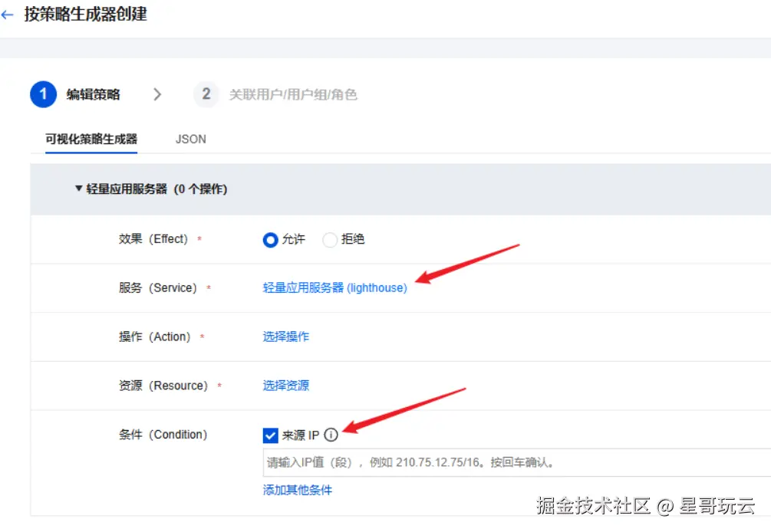Switch to the JSON tab

point(191,139)
